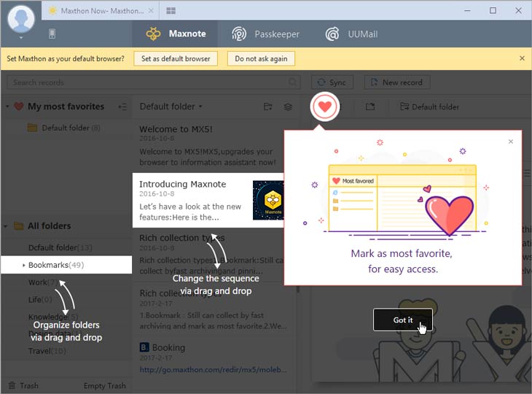Click the Search records field
Viewport: 532px width, 394px height.
(x=153, y=82)
